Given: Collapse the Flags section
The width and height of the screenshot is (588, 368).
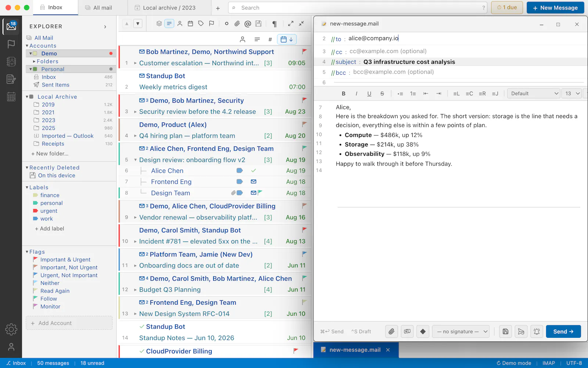Looking at the screenshot, I should click(27, 252).
